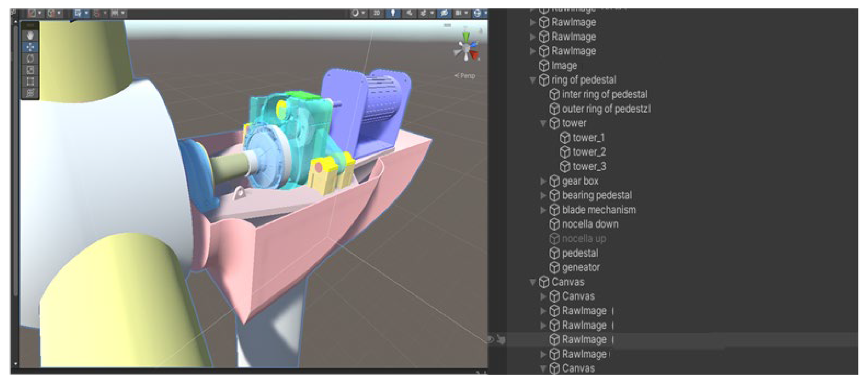Select the Rotate tool
Viewport: 868px width, 382px height.
(30, 59)
